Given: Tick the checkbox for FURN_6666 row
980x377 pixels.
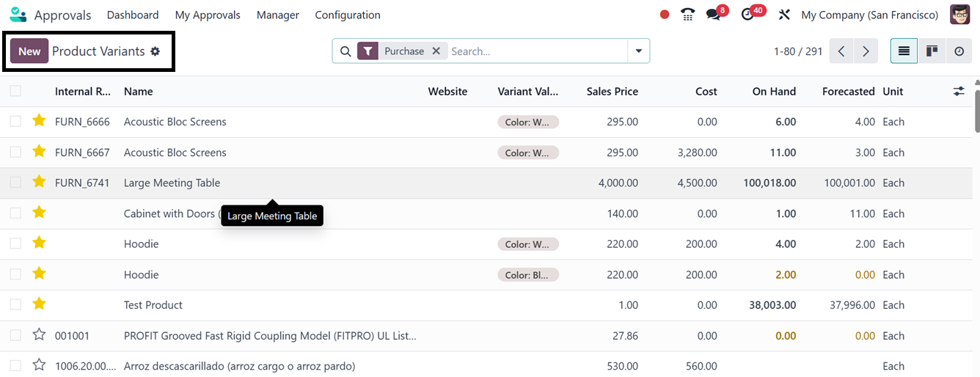Looking at the screenshot, I should 15,122.
